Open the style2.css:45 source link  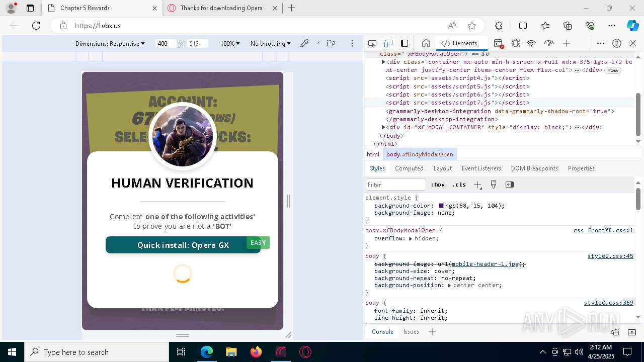pyautogui.click(x=610, y=256)
